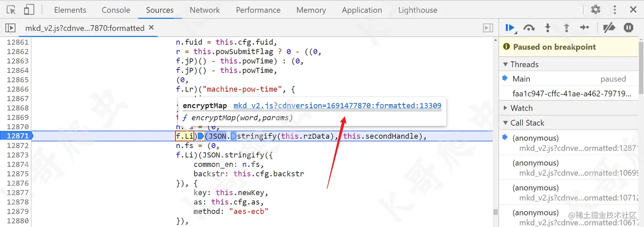Open the encryptMap source location link
The image size is (644, 227).
[x=337, y=105]
